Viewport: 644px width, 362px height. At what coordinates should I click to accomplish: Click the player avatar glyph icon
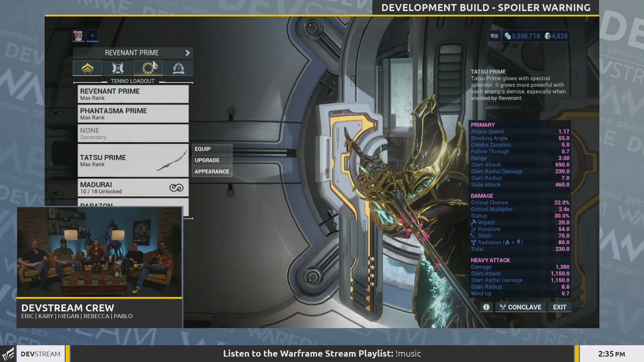pyautogui.click(x=78, y=36)
